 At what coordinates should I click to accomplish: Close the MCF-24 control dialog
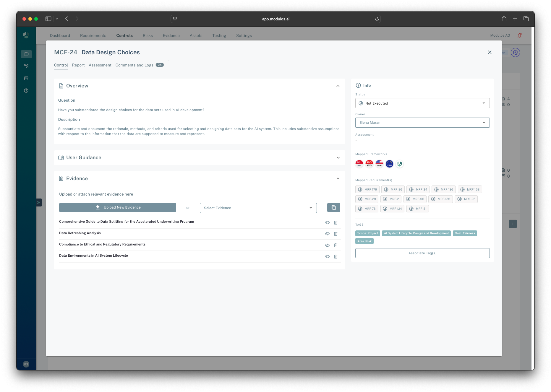pos(490,52)
